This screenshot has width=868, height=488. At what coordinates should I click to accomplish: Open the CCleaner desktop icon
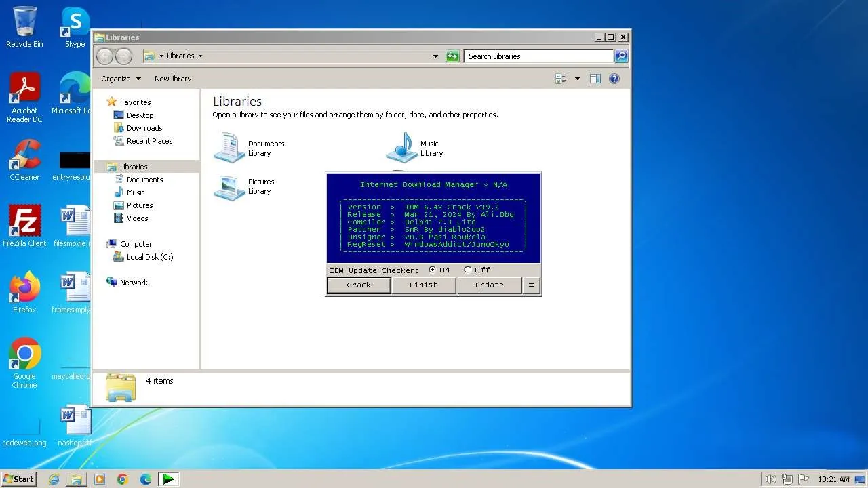click(x=24, y=160)
